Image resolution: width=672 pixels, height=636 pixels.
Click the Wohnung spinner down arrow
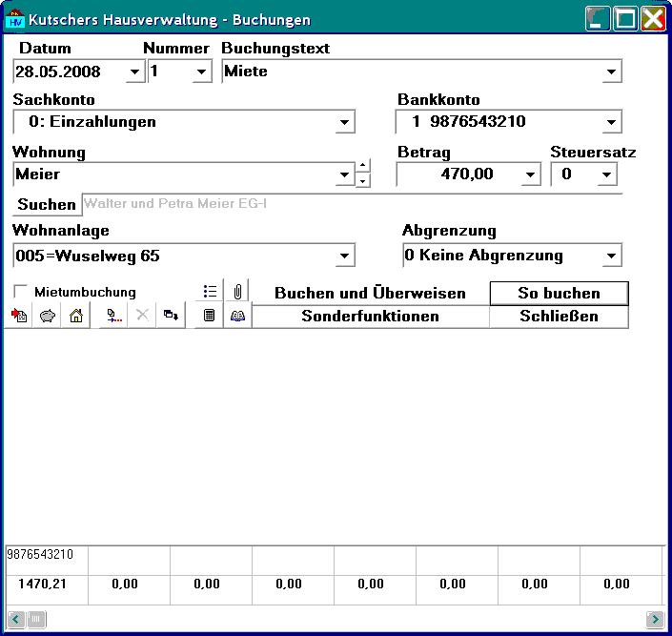362,180
